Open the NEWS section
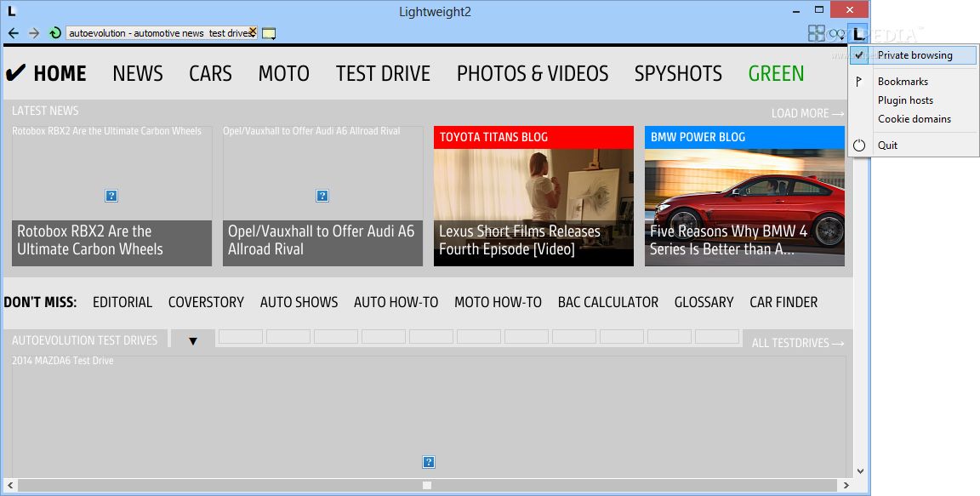The width and height of the screenshot is (980, 496). point(138,74)
